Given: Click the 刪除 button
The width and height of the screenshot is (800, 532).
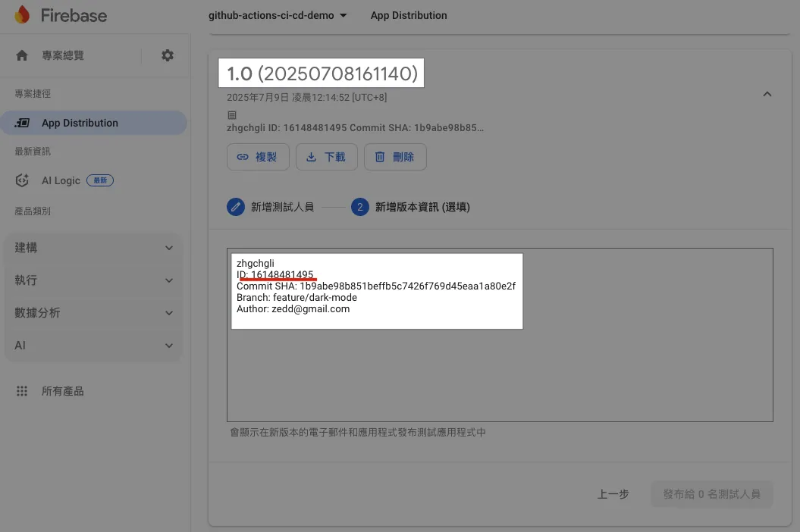Looking at the screenshot, I should pos(394,157).
